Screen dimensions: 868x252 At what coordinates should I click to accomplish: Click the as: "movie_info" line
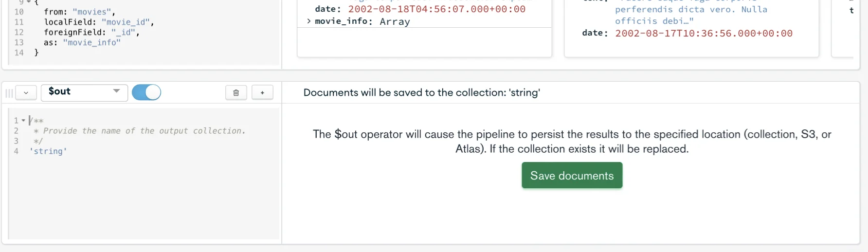(x=82, y=42)
